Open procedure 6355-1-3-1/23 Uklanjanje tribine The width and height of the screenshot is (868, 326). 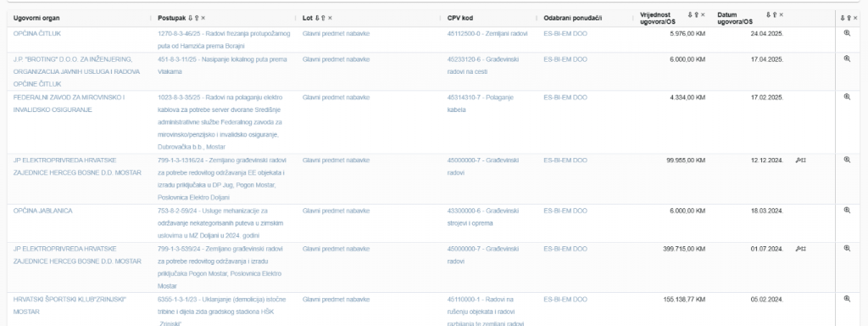click(x=222, y=311)
